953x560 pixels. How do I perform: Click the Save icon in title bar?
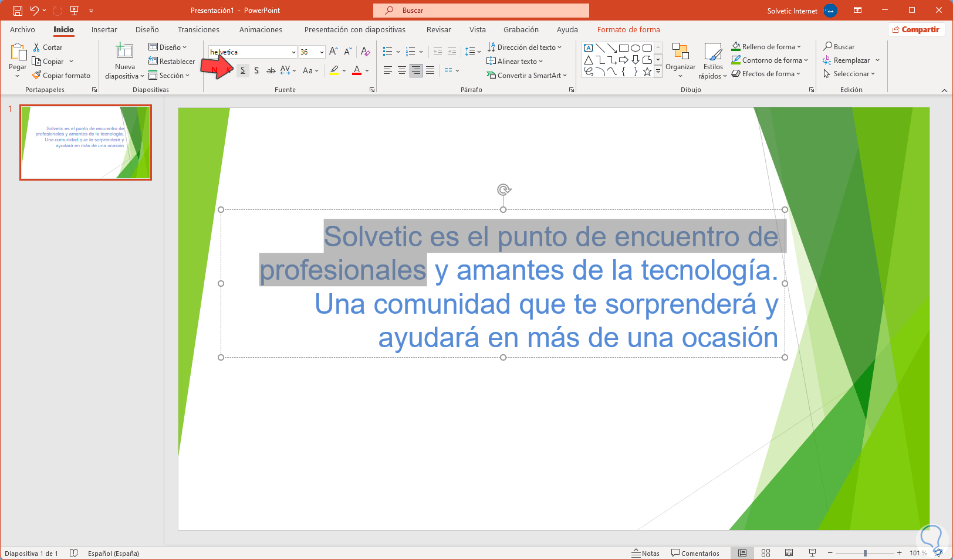[18, 11]
